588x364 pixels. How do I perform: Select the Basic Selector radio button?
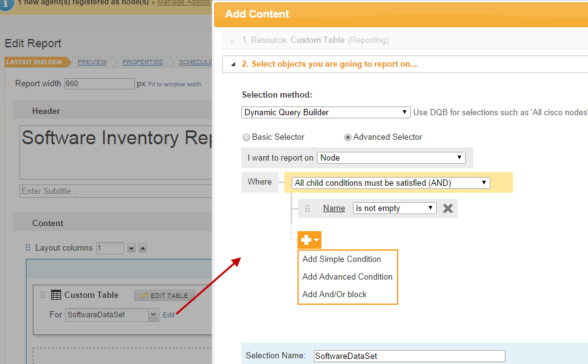click(246, 137)
